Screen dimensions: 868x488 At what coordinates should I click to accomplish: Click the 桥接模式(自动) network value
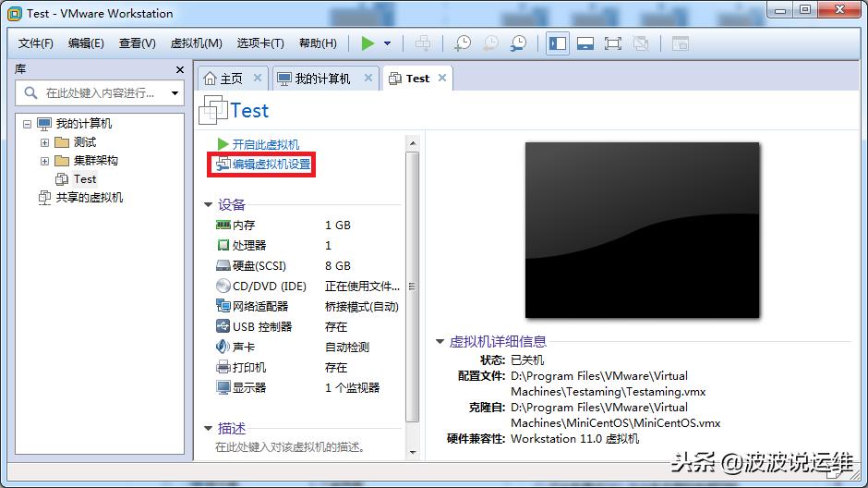click(x=361, y=306)
